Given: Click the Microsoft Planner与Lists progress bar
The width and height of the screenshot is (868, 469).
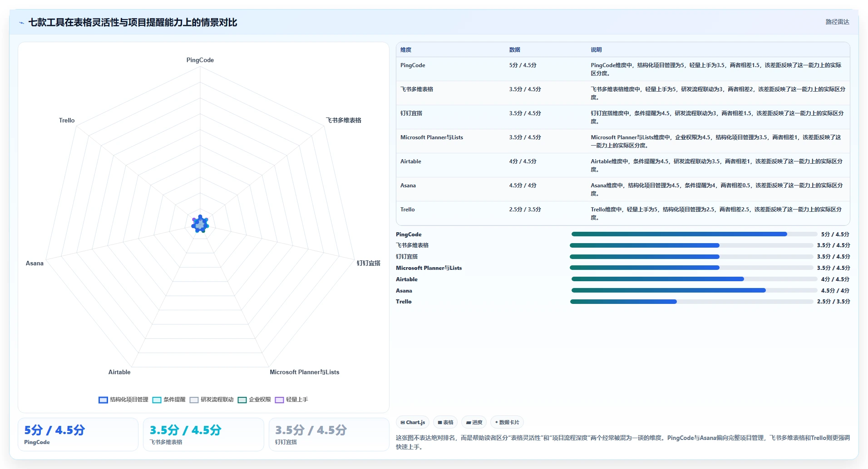Looking at the screenshot, I should pos(692,268).
